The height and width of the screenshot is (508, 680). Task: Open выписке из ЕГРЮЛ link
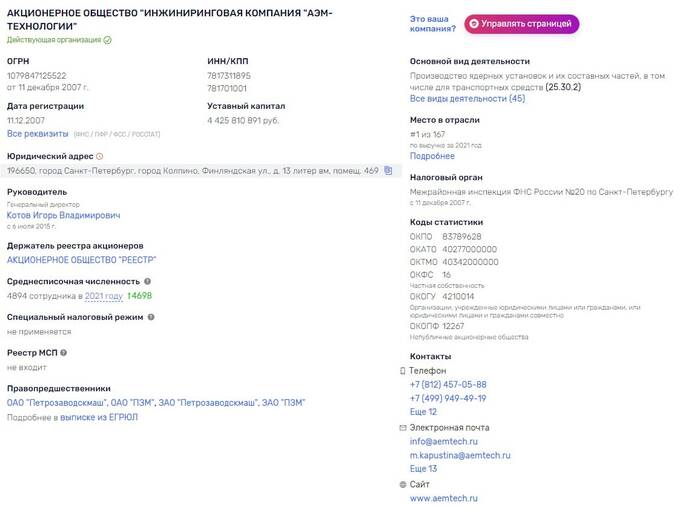click(x=99, y=417)
